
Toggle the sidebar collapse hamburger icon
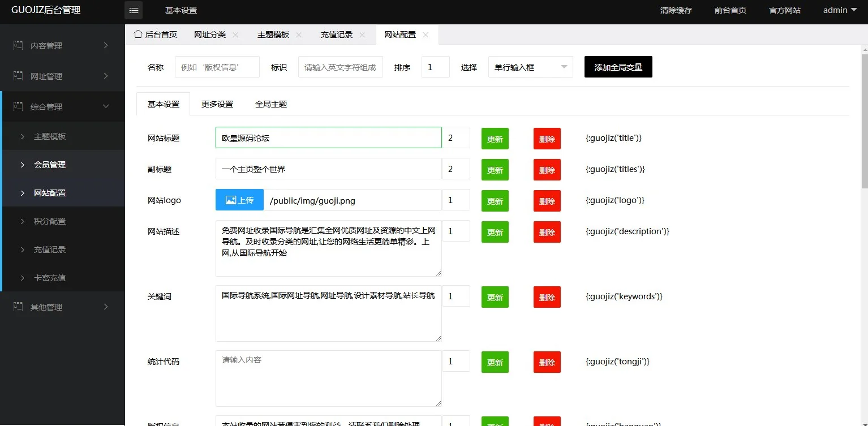pyautogui.click(x=134, y=10)
